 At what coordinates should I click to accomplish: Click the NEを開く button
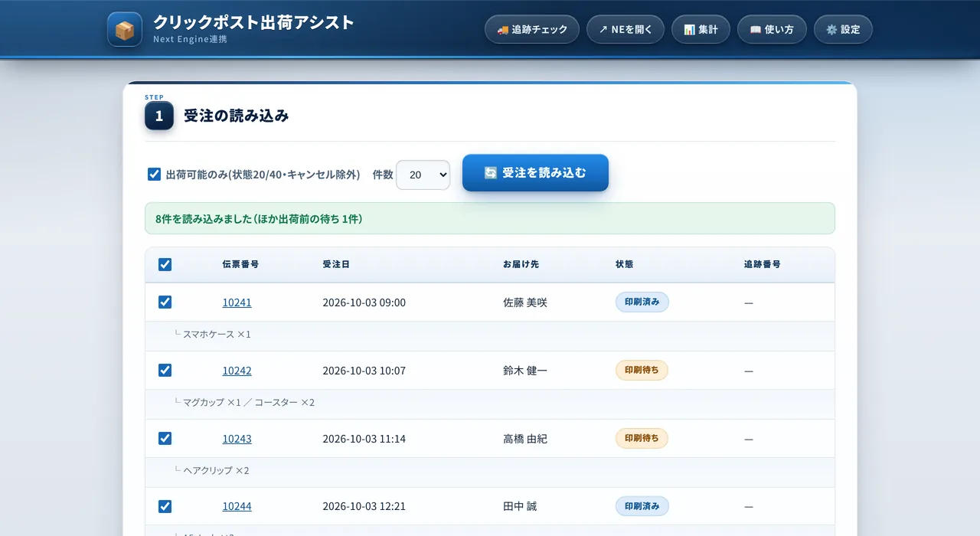point(626,29)
